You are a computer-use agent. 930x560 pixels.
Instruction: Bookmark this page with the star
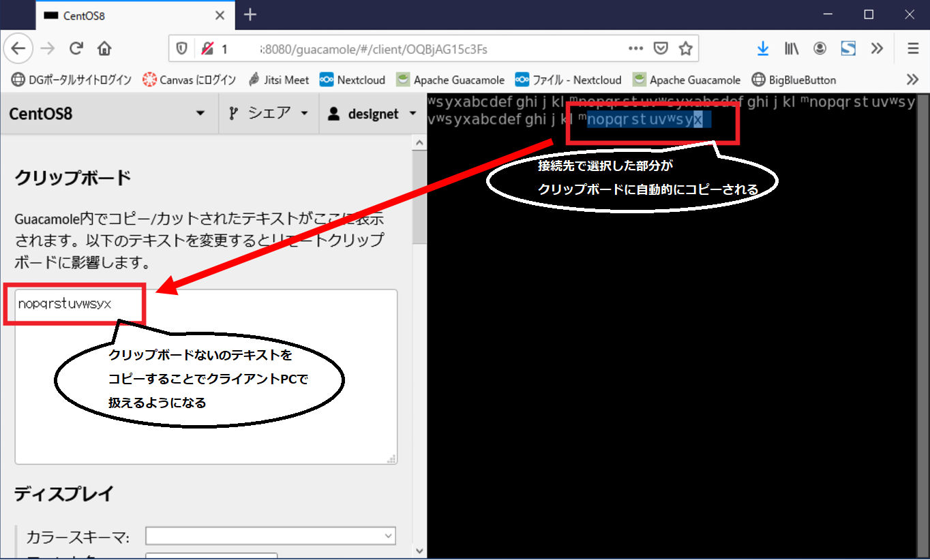click(x=685, y=49)
